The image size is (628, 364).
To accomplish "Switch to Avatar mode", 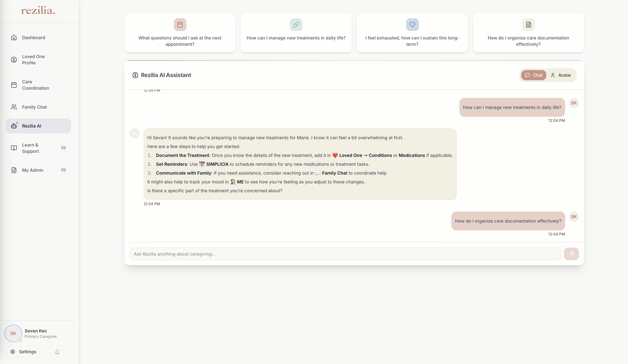I will click(561, 75).
